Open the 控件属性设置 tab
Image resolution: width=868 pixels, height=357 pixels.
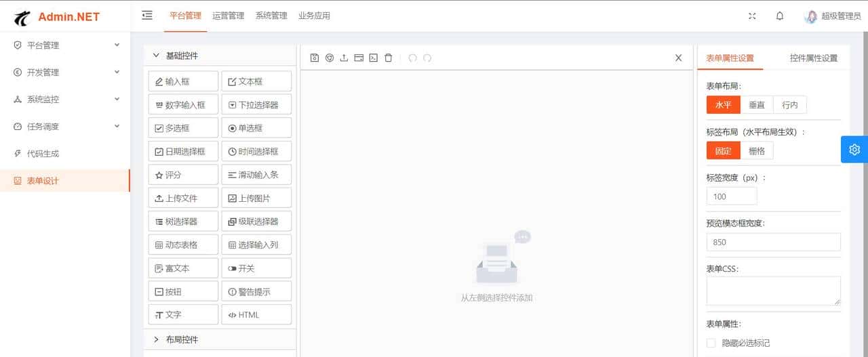(814, 58)
